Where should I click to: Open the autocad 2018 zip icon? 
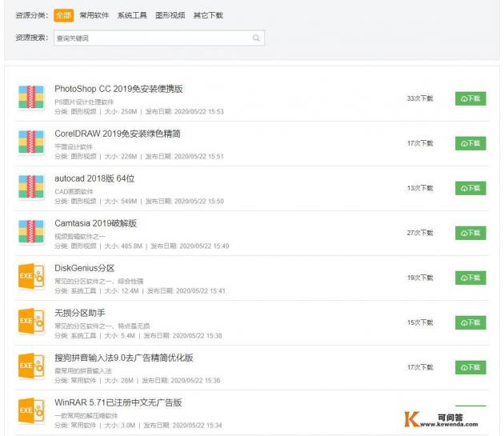31,186
